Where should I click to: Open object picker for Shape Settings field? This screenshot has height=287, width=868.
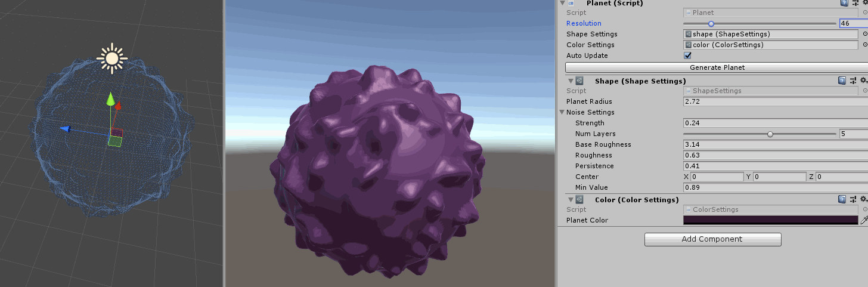point(864,34)
